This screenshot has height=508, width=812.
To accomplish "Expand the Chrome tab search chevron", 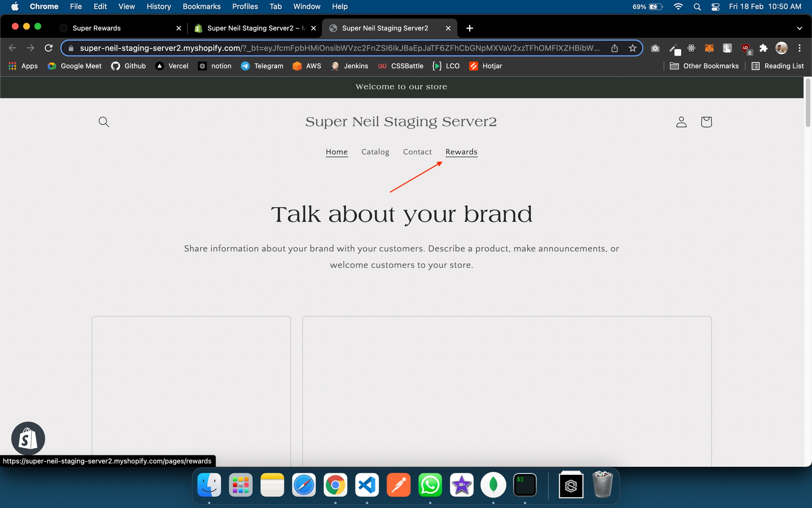I will coord(799,28).
